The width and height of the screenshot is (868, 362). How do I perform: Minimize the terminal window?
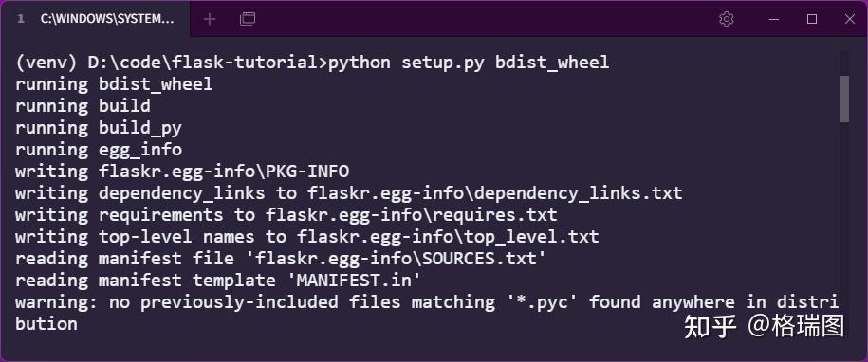point(774,19)
